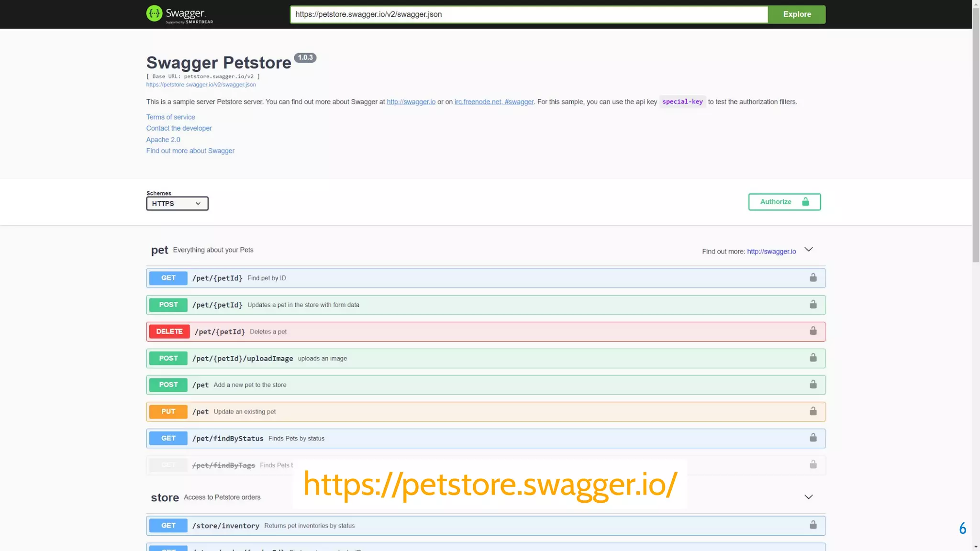This screenshot has width=980, height=551.
Task: Click lock icon on uploadImage endpoint row
Action: click(813, 358)
